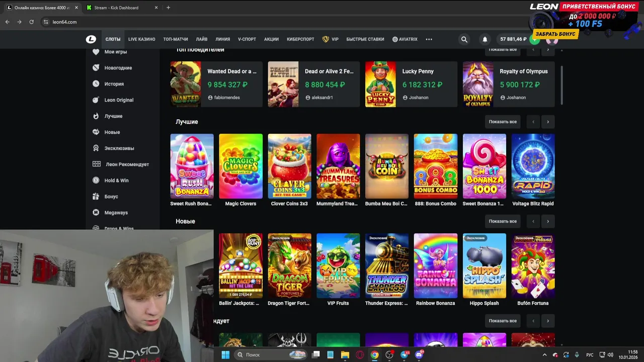This screenshot has height=362, width=644.
Task: Launch Hippo Splash game thumbnail
Action: 485,265
